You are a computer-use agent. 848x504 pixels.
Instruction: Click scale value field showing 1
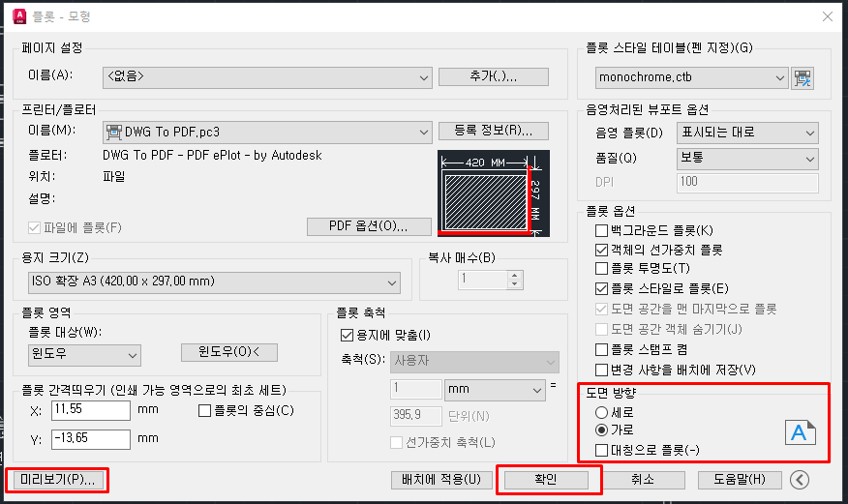[x=415, y=389]
